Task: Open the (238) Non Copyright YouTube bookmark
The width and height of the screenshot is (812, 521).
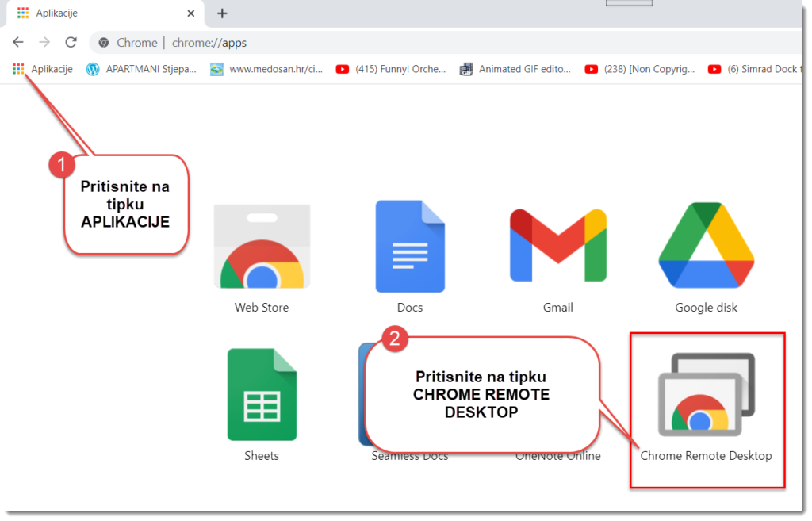Action: [x=639, y=69]
